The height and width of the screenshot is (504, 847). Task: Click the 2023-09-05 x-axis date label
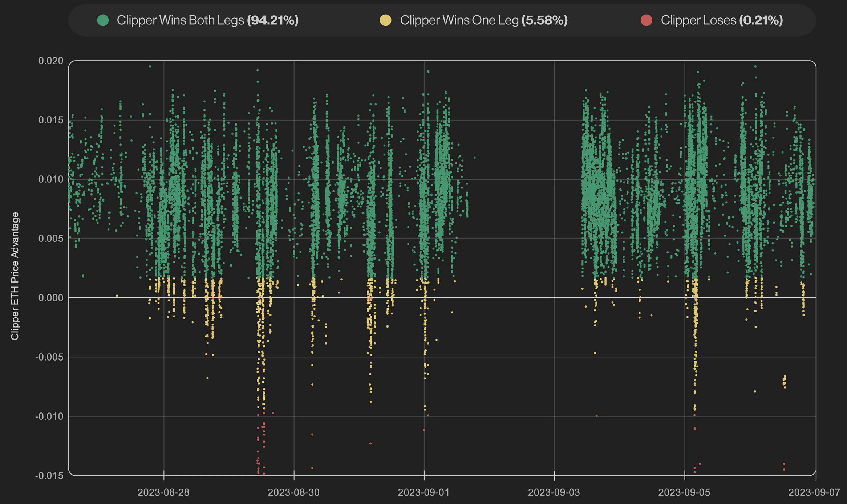684,492
